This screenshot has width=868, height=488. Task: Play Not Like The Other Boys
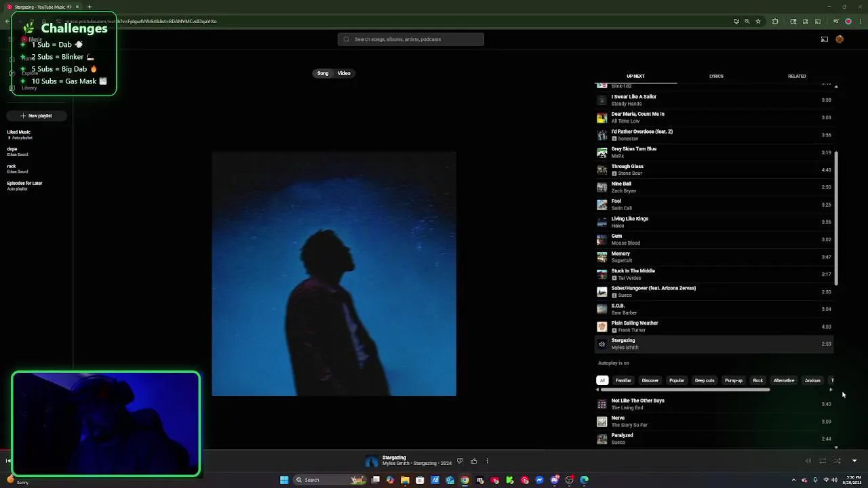click(x=714, y=404)
